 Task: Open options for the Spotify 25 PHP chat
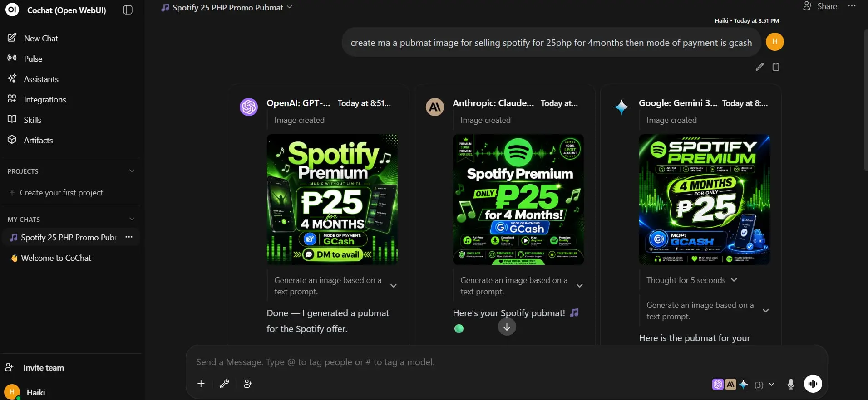point(129,237)
